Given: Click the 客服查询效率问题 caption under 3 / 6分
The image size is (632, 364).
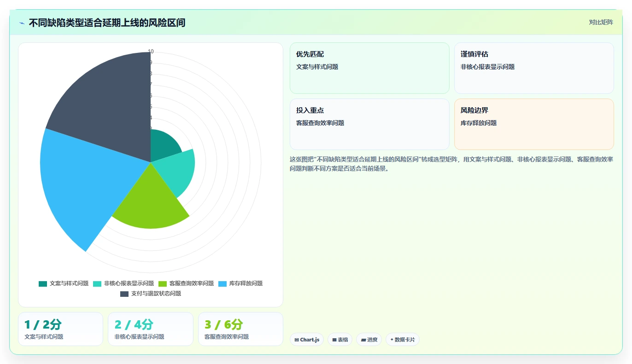Looking at the screenshot, I should (x=227, y=337).
